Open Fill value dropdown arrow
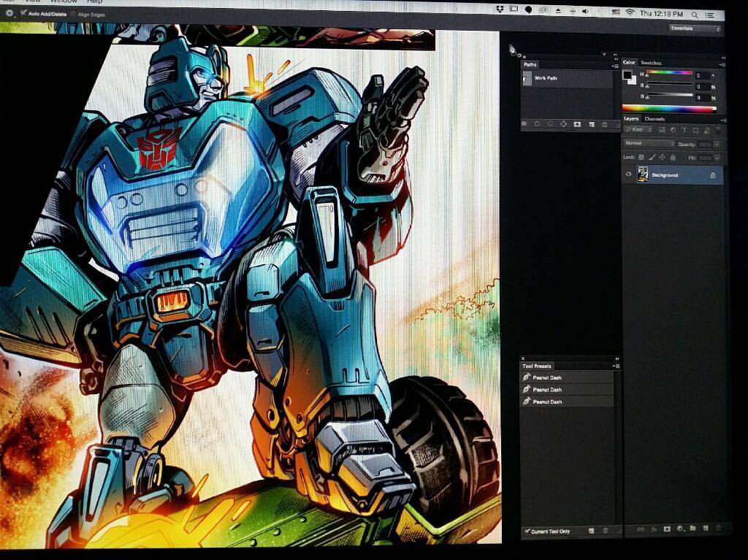This screenshot has height=560, width=748. [717, 158]
